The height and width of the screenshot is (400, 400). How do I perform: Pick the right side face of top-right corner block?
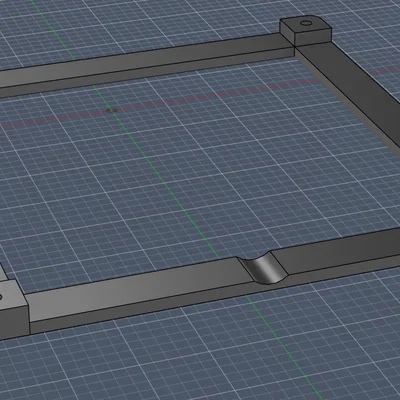[x=313, y=38]
